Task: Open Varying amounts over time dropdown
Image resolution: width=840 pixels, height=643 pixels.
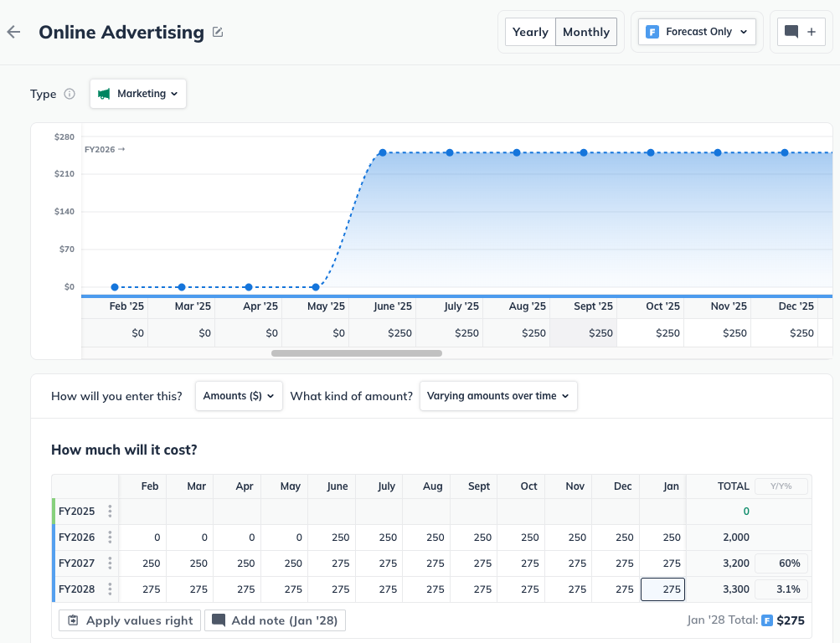Action: coord(498,396)
